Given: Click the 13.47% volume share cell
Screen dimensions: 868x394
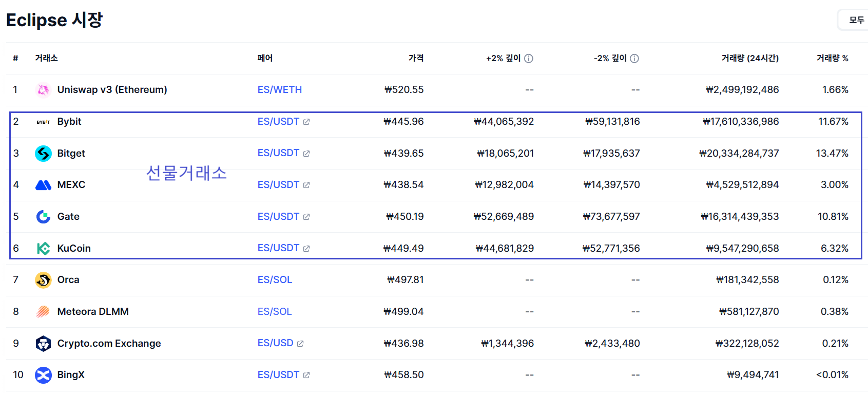Looking at the screenshot, I should coord(832,153).
